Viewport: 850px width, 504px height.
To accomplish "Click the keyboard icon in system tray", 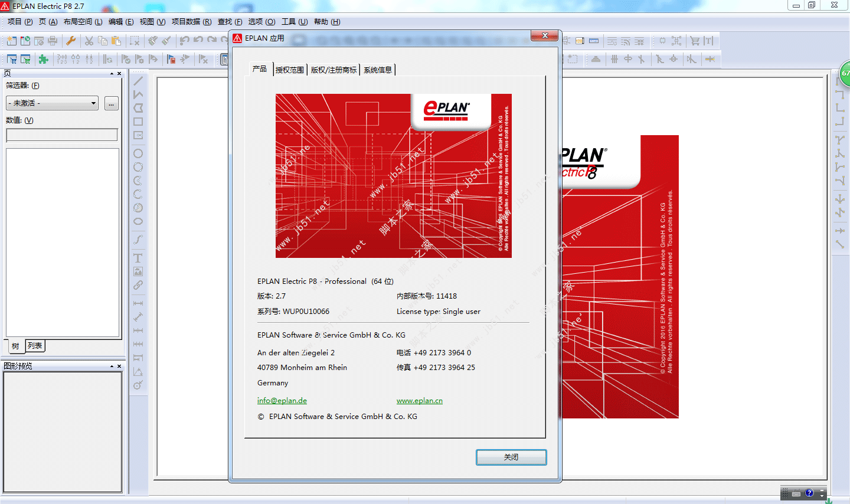I will (796, 493).
